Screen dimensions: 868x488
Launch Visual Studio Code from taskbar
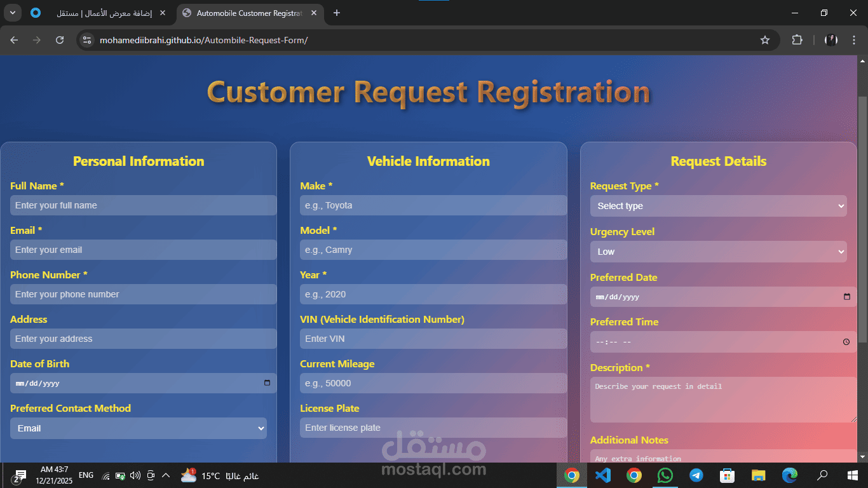(603, 475)
